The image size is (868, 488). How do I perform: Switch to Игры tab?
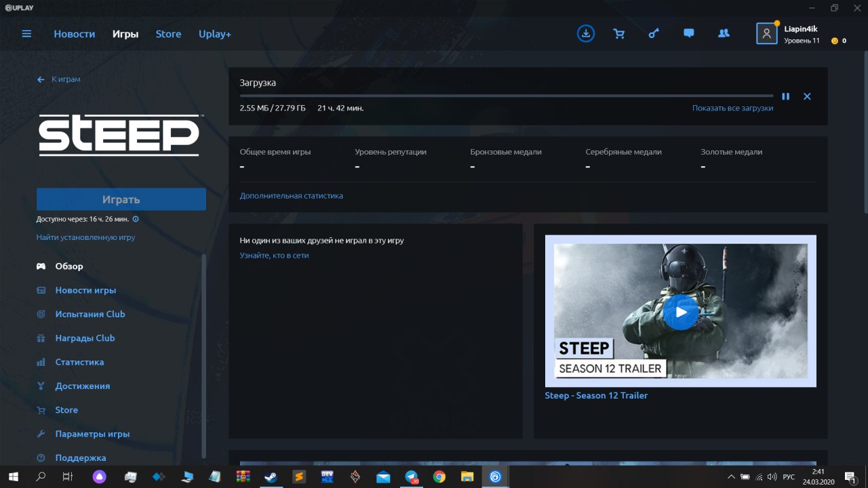click(x=125, y=34)
